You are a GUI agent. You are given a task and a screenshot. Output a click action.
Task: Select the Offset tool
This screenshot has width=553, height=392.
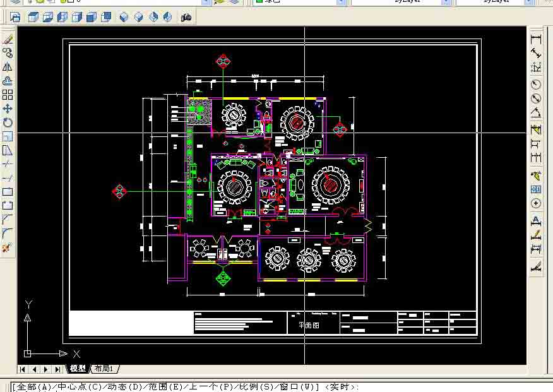pos(8,81)
